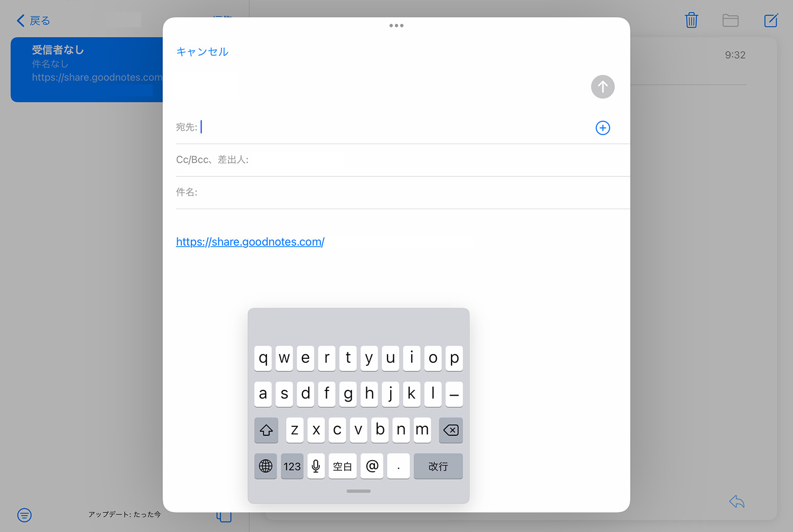Click the アップデート: たった今 status text
Viewport: 793px width, 532px height.
[x=125, y=515]
